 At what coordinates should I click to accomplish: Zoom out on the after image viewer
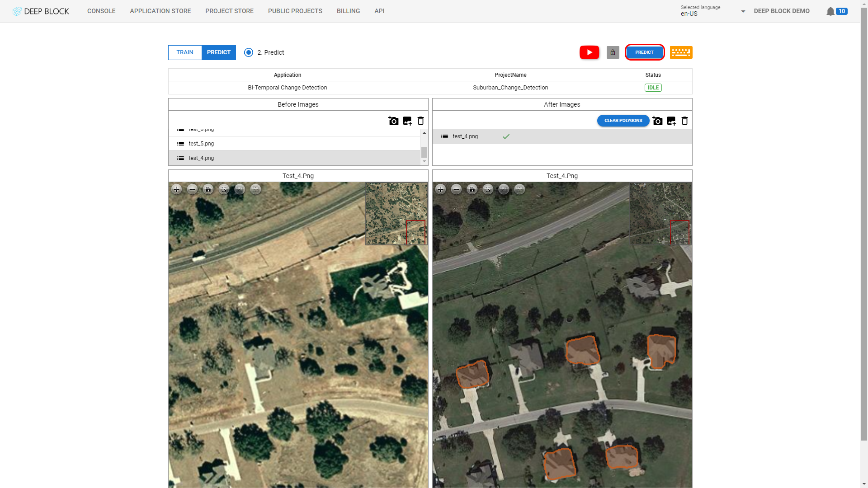click(x=456, y=189)
